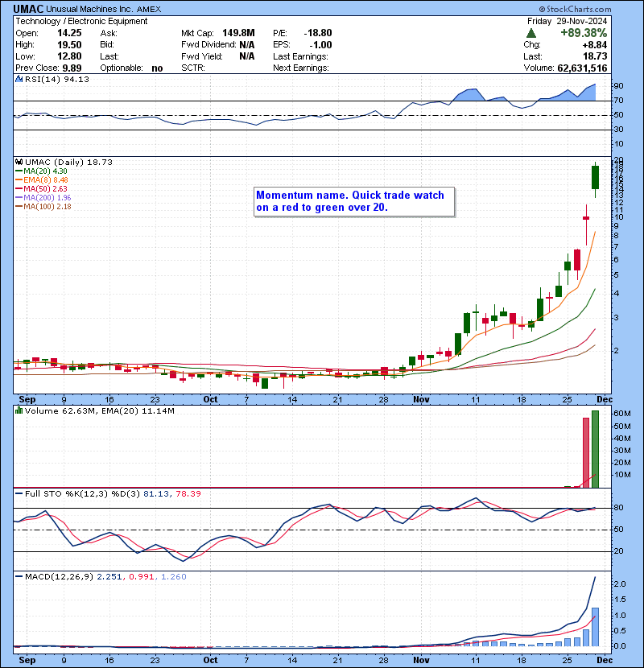Click the tallest green volume bar

tap(596, 449)
